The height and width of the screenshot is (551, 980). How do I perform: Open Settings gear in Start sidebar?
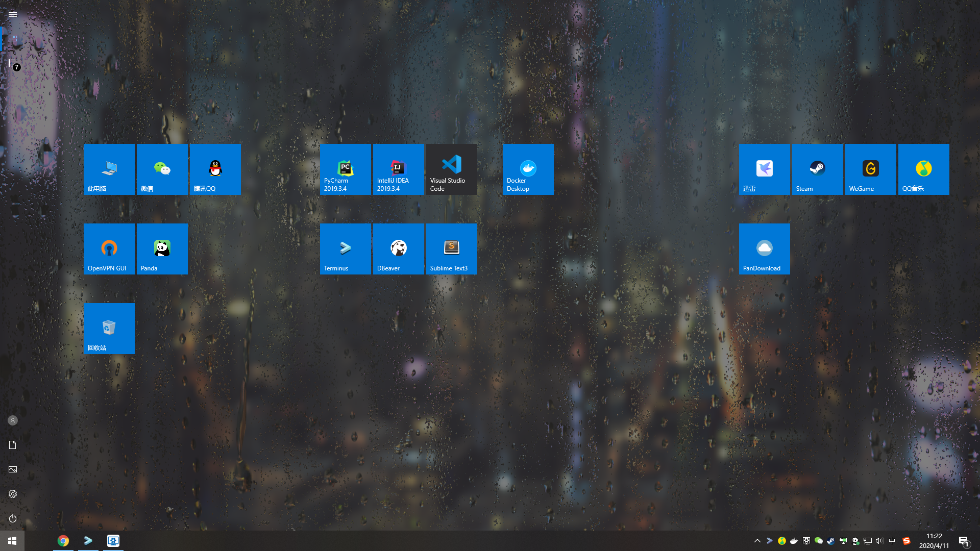click(x=13, y=494)
